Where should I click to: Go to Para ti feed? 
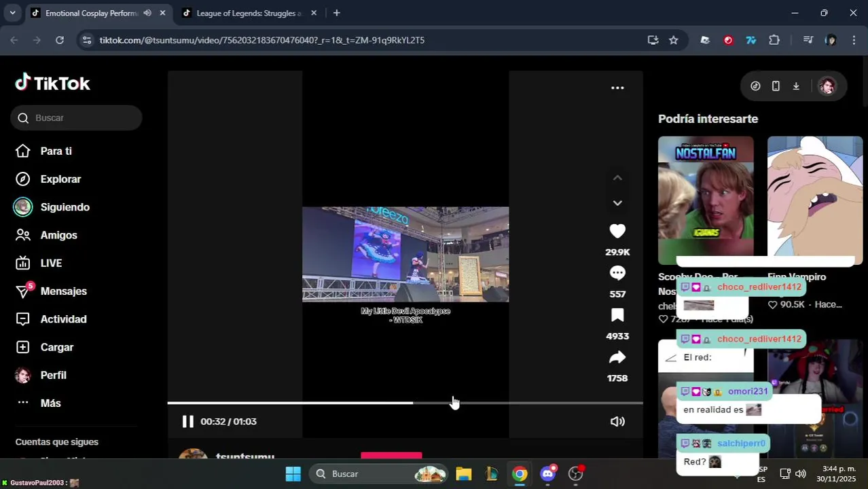56,151
